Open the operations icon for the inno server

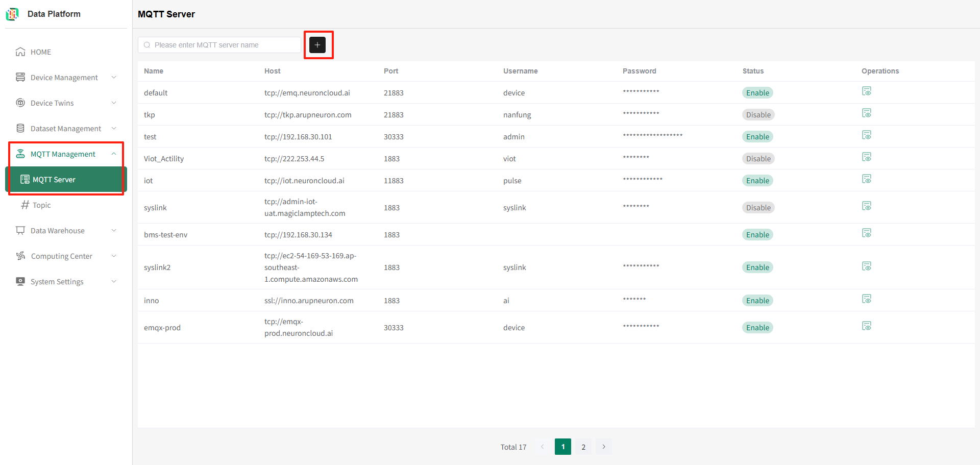pos(866,299)
